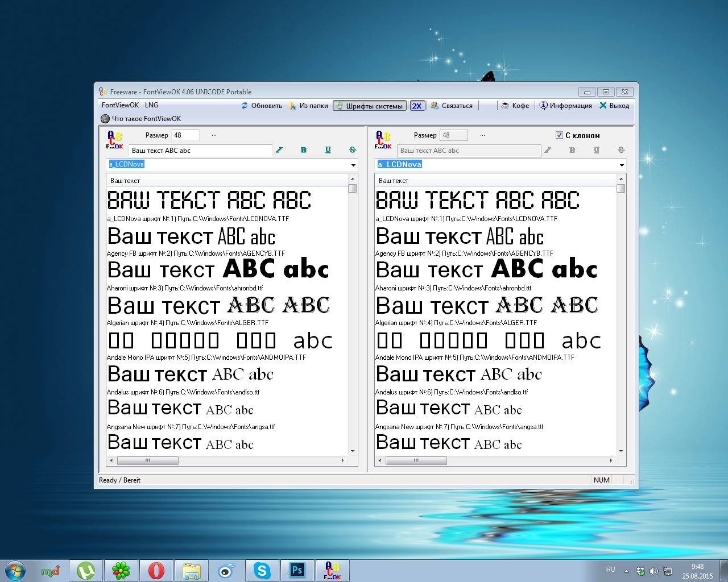The image size is (728, 582).
Task: Select a_LCDNova sample in right list
Action: (477, 201)
